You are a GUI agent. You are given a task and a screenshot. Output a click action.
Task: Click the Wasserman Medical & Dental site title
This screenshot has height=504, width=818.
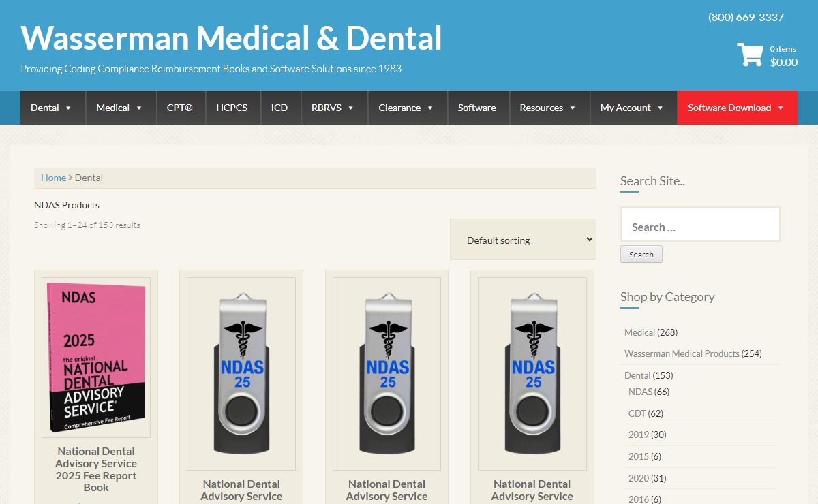231,38
